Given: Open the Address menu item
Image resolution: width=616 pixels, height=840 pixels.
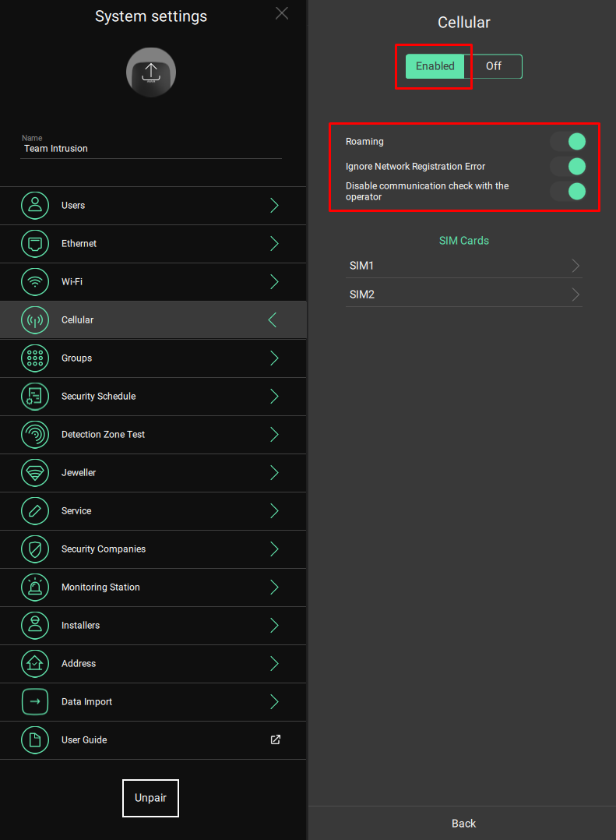Looking at the screenshot, I should [x=153, y=663].
